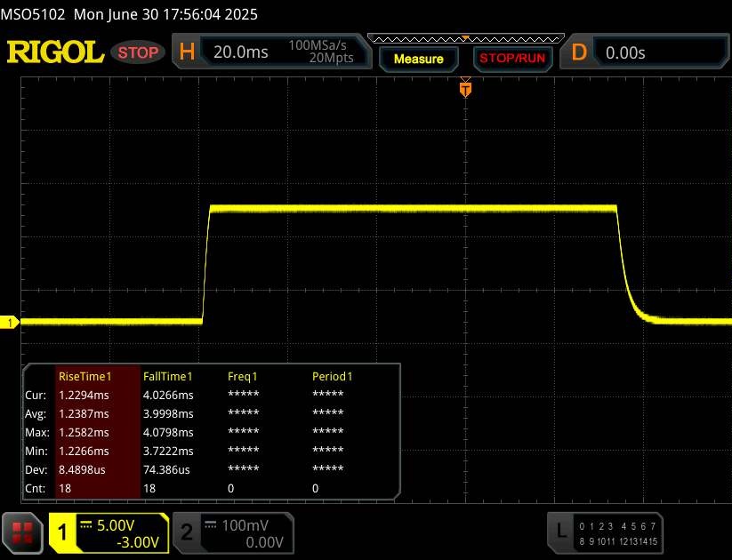Screen dimensions: 732x560
Task: Click the Avg: row label
Action: pyautogui.click(x=36, y=413)
